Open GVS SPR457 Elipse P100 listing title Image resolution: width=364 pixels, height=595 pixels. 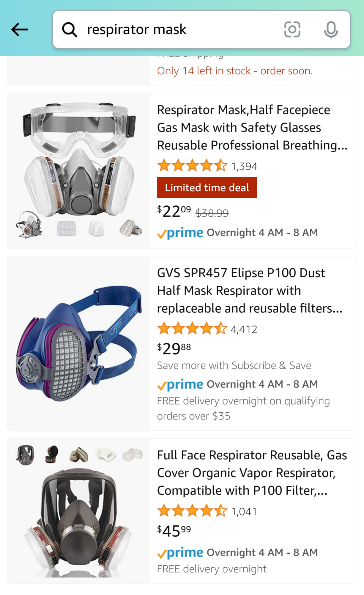click(250, 291)
